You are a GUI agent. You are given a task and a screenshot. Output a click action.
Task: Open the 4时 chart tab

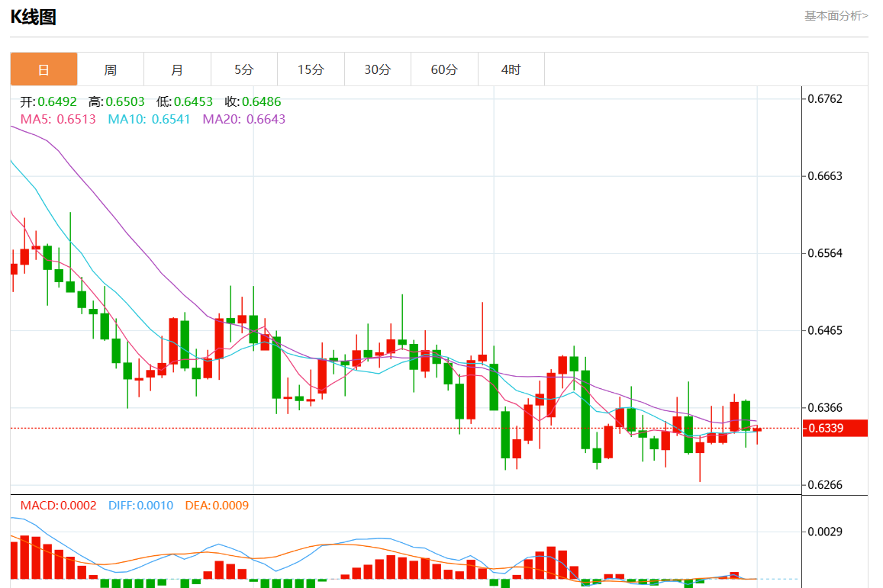[511, 69]
